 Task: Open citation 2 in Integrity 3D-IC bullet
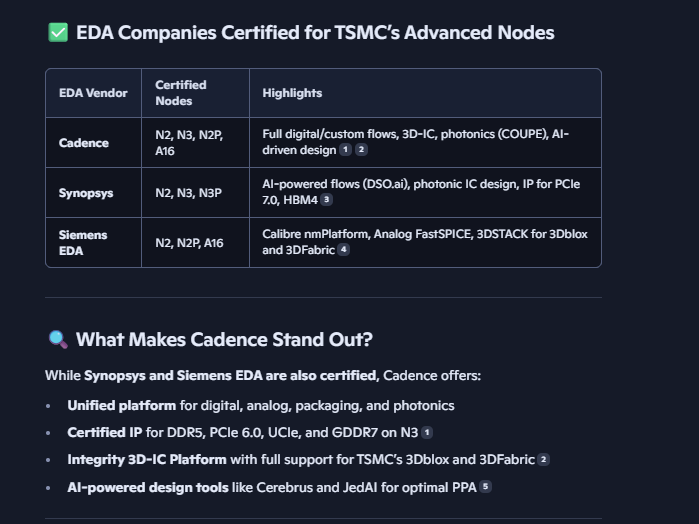pyautogui.click(x=544, y=460)
